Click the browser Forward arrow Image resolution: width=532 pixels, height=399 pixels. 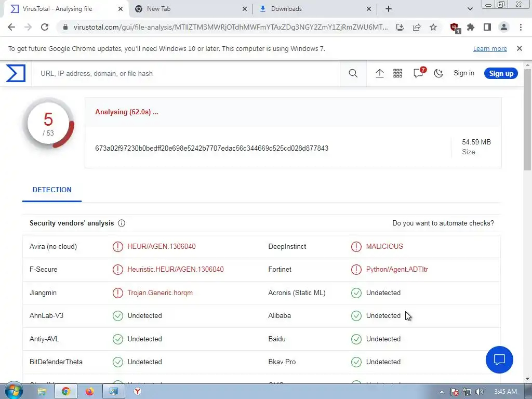28,27
